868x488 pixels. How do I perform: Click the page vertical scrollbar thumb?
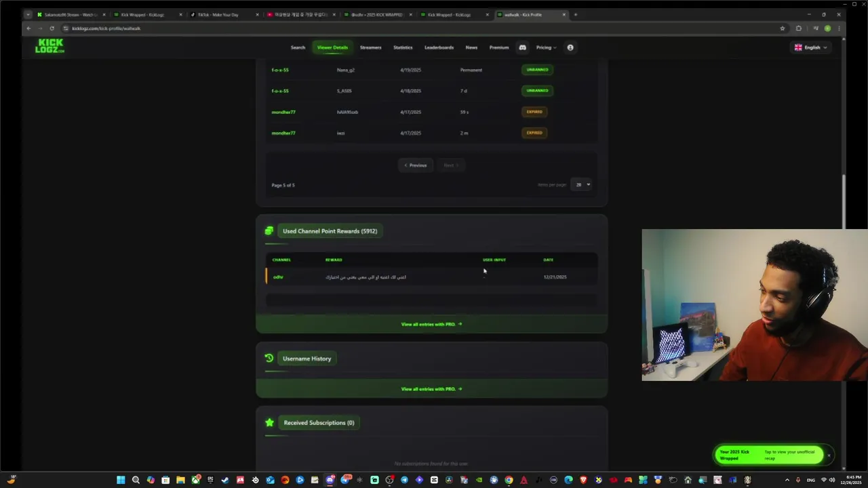[x=844, y=201]
